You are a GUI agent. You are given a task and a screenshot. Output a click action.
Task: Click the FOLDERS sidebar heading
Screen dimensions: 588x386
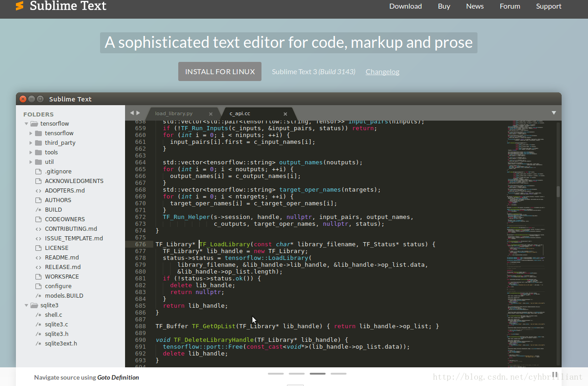pyautogui.click(x=39, y=114)
